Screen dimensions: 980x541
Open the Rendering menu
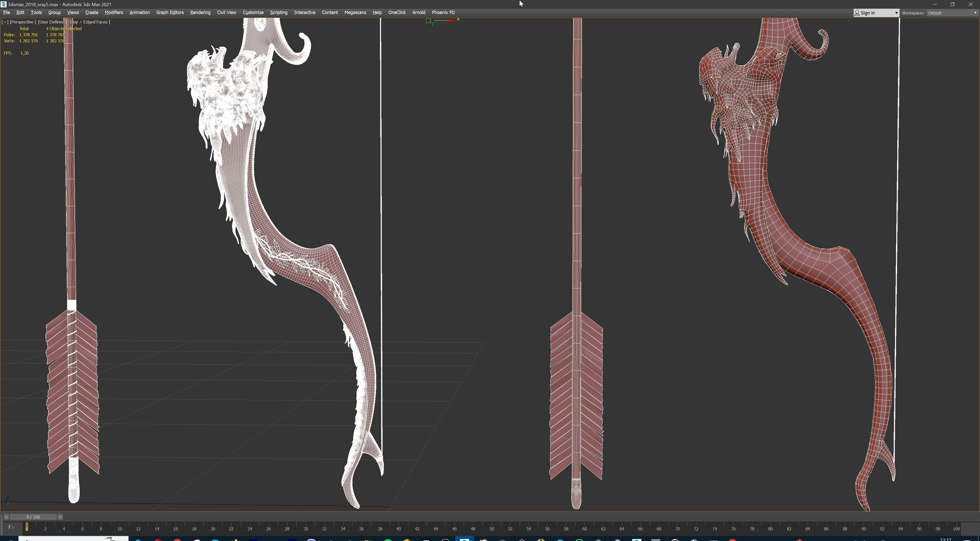point(200,13)
